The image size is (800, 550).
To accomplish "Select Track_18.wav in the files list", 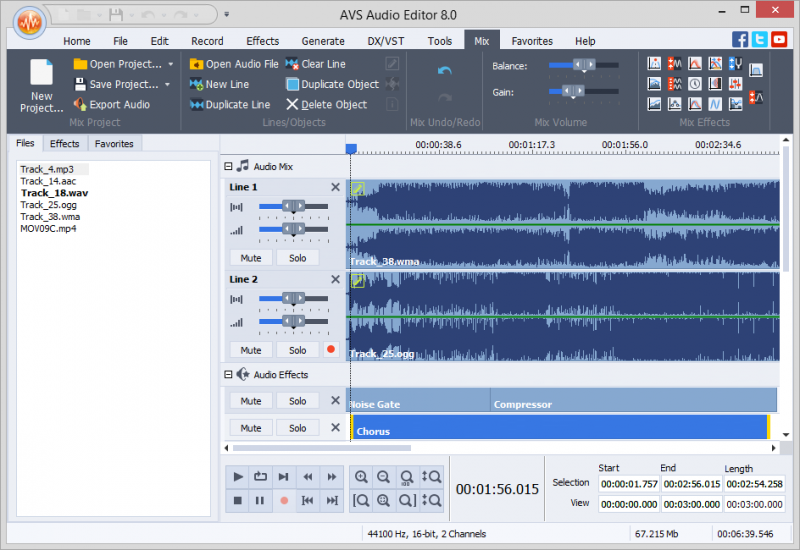I will [x=54, y=193].
